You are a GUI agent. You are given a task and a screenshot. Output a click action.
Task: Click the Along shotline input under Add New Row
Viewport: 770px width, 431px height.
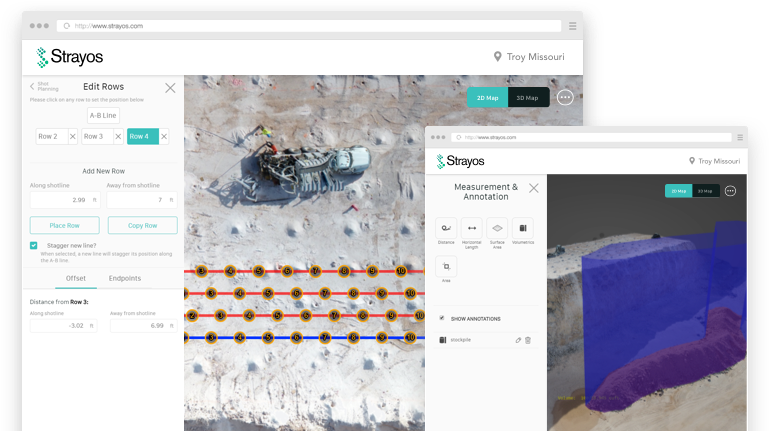(x=64, y=200)
